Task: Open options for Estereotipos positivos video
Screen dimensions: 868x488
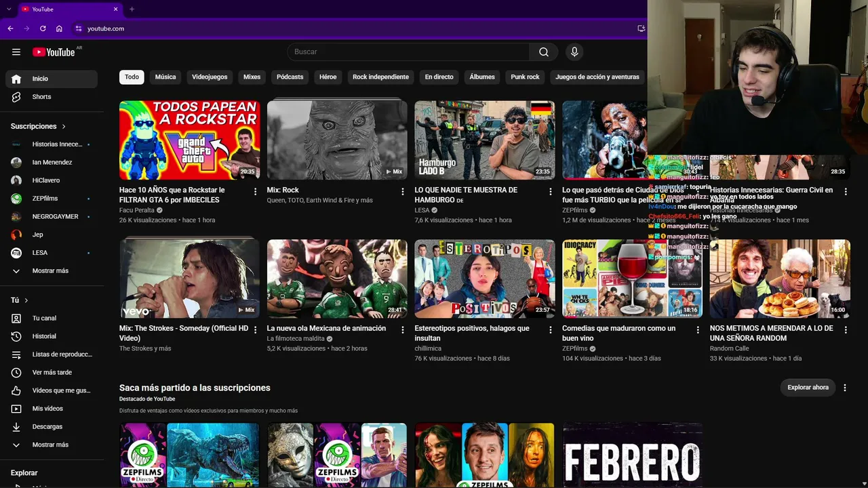Action: [x=551, y=330]
